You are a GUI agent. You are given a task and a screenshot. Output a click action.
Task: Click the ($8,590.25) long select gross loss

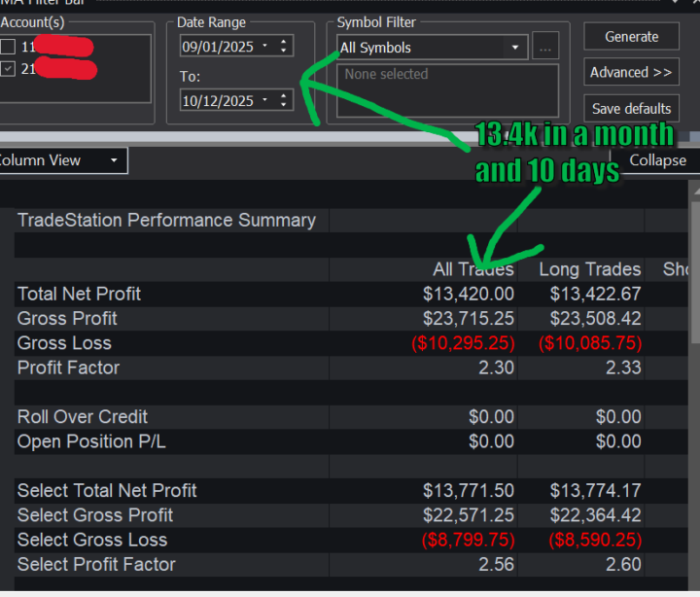[595, 540]
